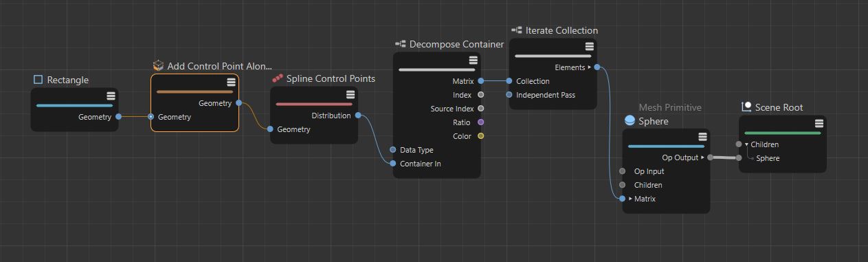Screen dimensions: 868x262
Task: Select the Sphere node title
Action: [x=654, y=121]
